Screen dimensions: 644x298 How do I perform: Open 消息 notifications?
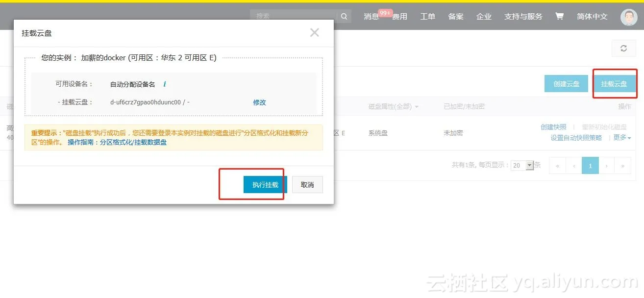tap(372, 17)
